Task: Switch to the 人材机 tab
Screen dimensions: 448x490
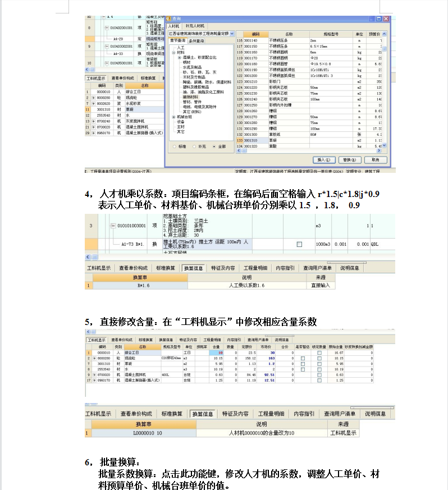Action: click(173, 26)
